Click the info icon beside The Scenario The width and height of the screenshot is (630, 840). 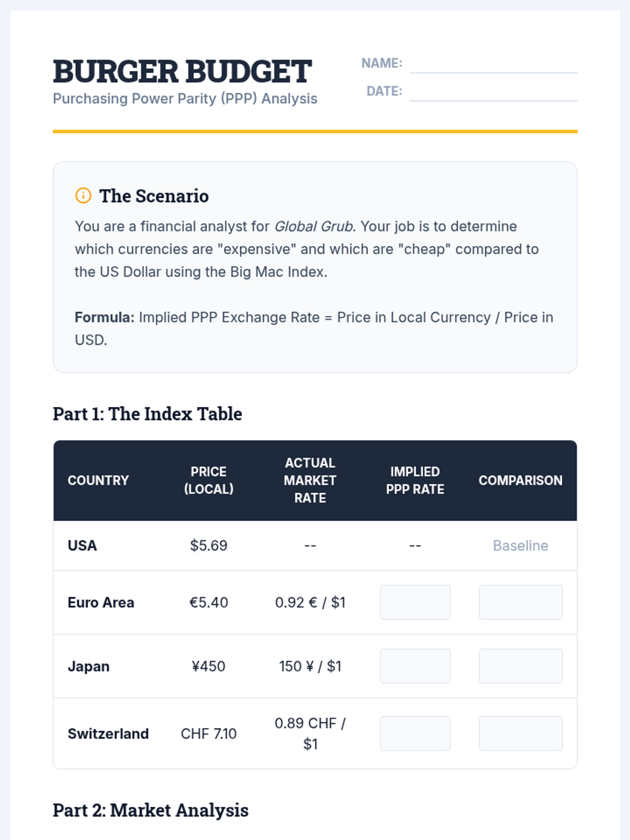click(83, 196)
